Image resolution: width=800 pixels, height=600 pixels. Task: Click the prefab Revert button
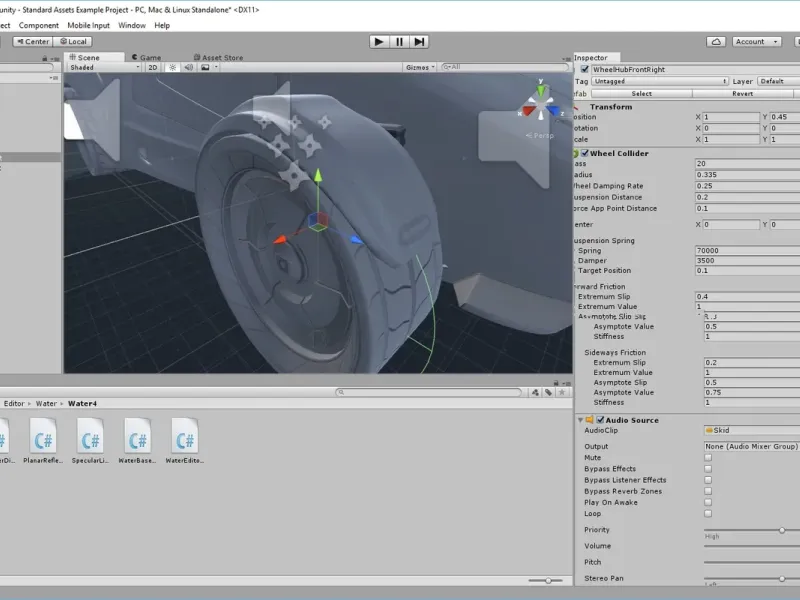pyautogui.click(x=742, y=93)
